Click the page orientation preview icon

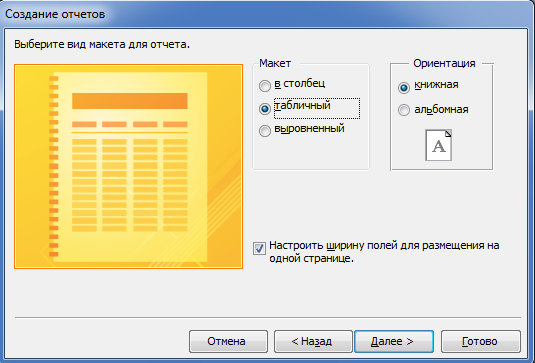pos(438,145)
